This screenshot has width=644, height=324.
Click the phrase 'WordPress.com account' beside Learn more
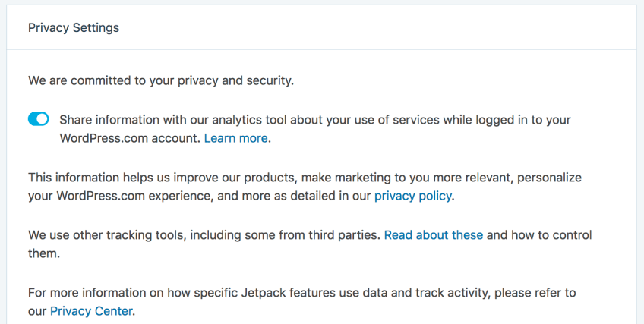pos(129,138)
